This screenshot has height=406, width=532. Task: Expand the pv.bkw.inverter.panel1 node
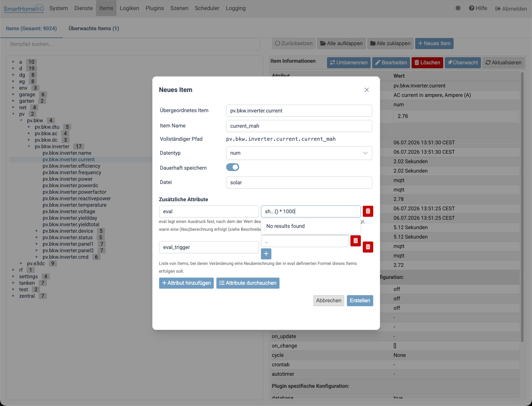(37, 244)
